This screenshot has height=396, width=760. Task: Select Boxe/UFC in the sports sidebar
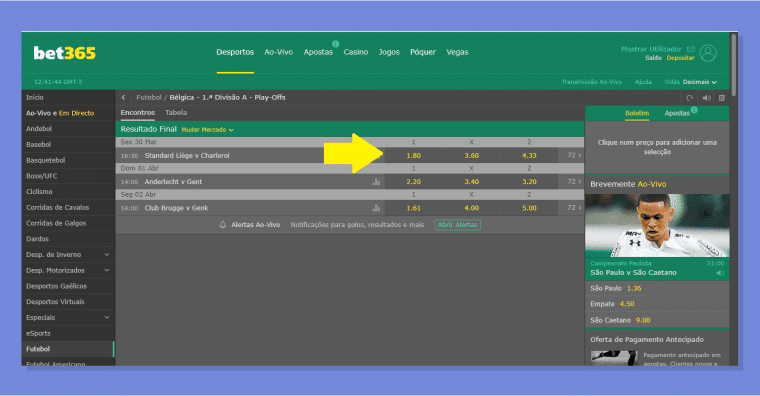pos(68,176)
